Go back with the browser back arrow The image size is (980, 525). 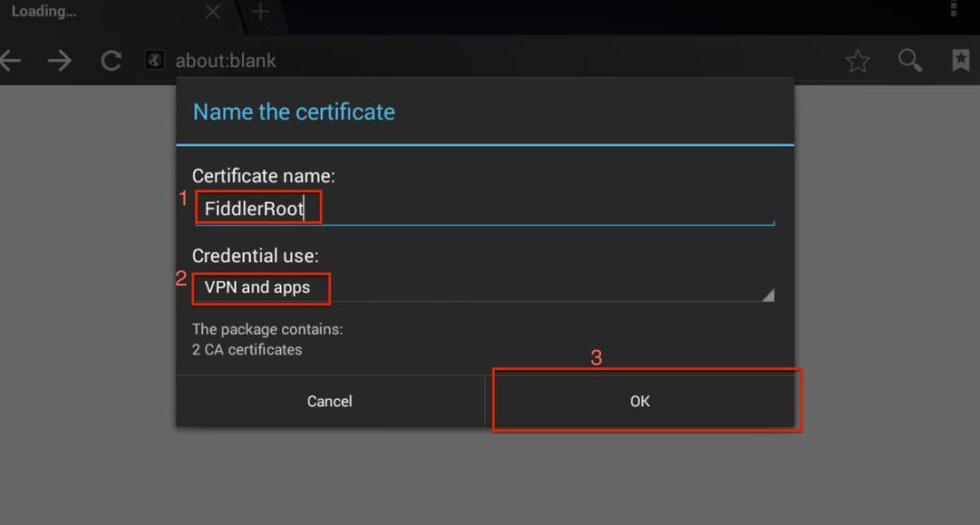point(10,60)
